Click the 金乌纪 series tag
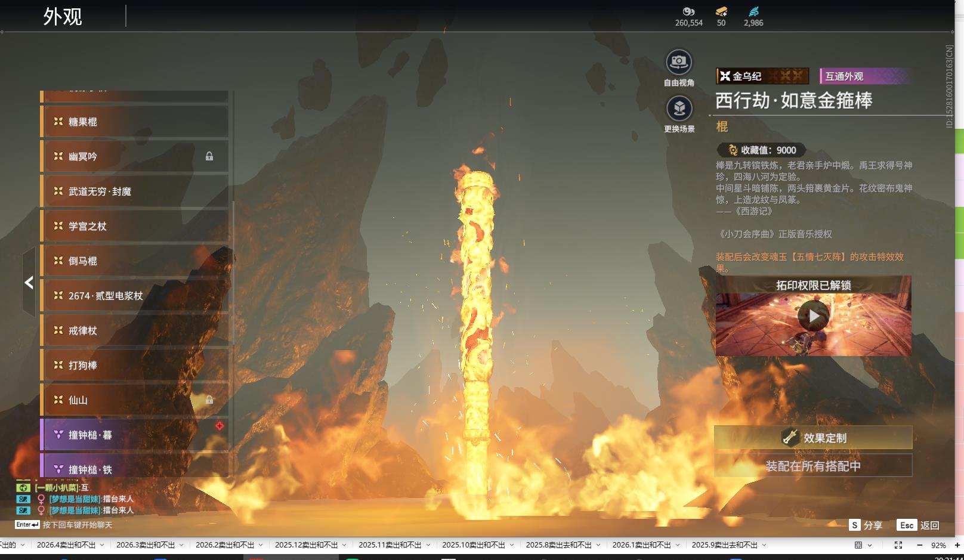Screen dimensions: 964x560 [762, 76]
